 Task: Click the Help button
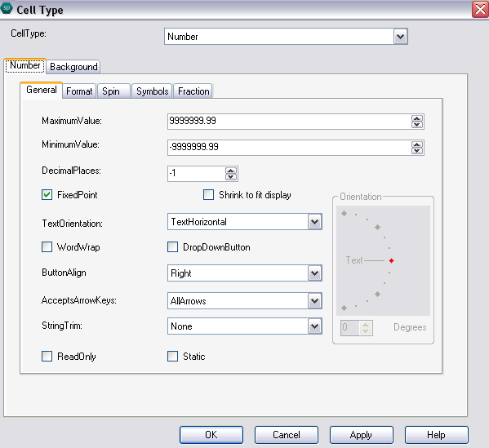[x=436, y=435]
